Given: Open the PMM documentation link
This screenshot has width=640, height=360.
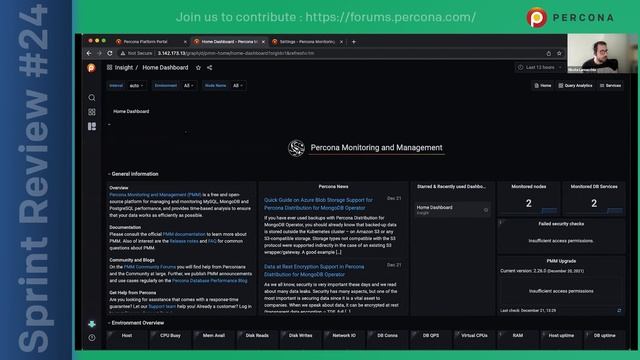Looking at the screenshot, I should coord(184,234).
